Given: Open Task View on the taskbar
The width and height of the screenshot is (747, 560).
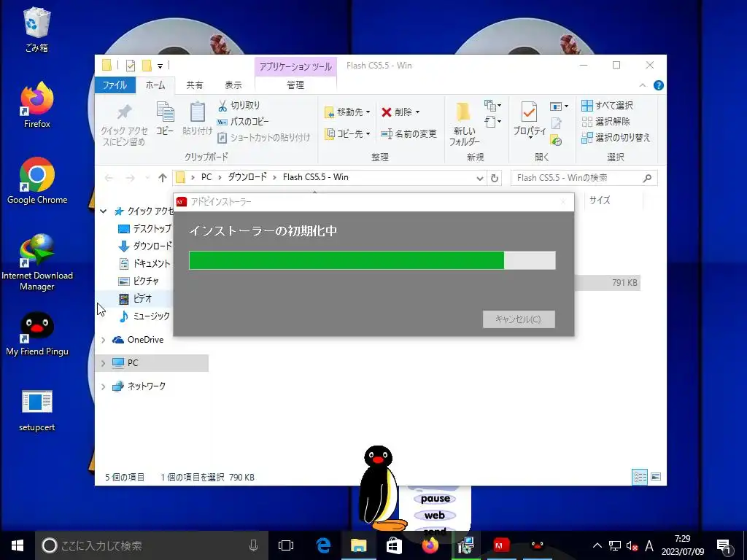Looking at the screenshot, I should (x=286, y=545).
